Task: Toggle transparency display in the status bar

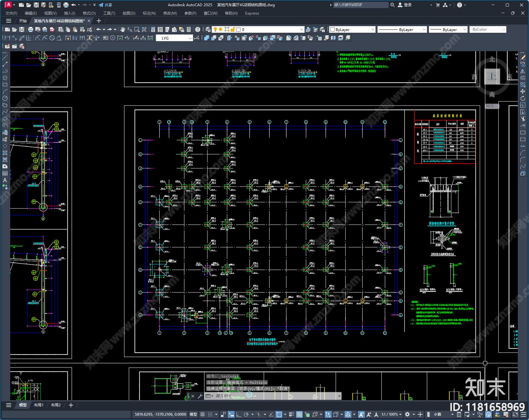Action: click(x=299, y=414)
